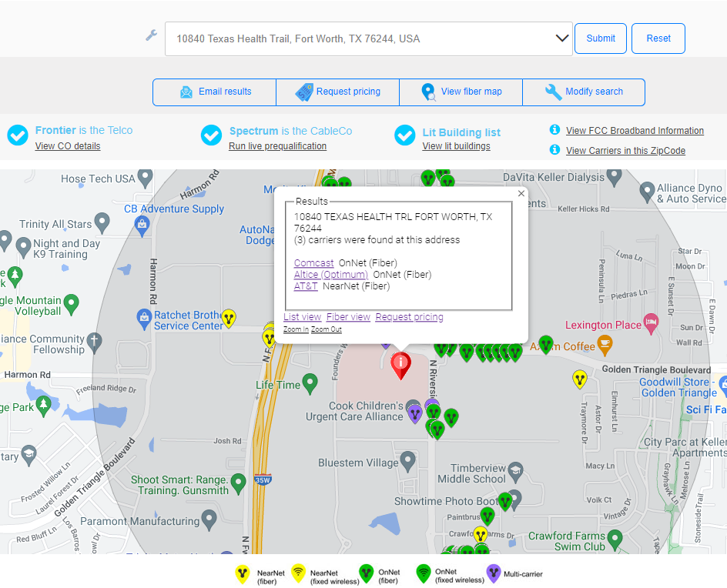Click Request pricing link in popup

coord(410,317)
